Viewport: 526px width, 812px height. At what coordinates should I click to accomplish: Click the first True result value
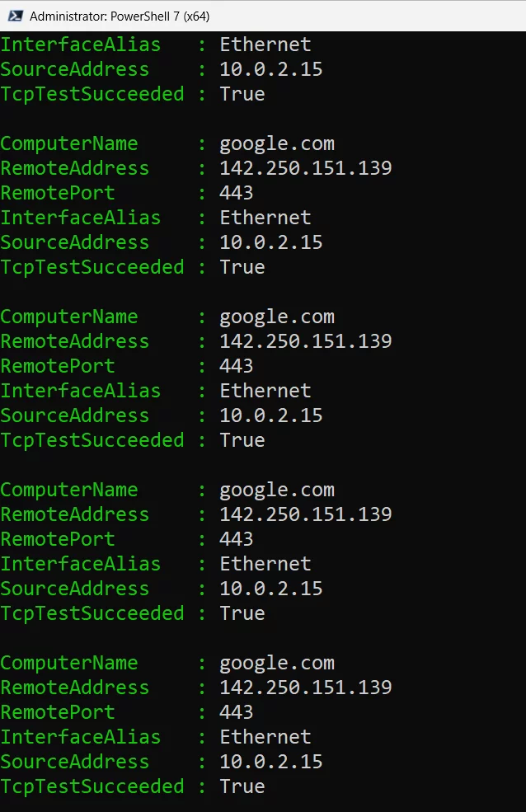tap(242, 94)
